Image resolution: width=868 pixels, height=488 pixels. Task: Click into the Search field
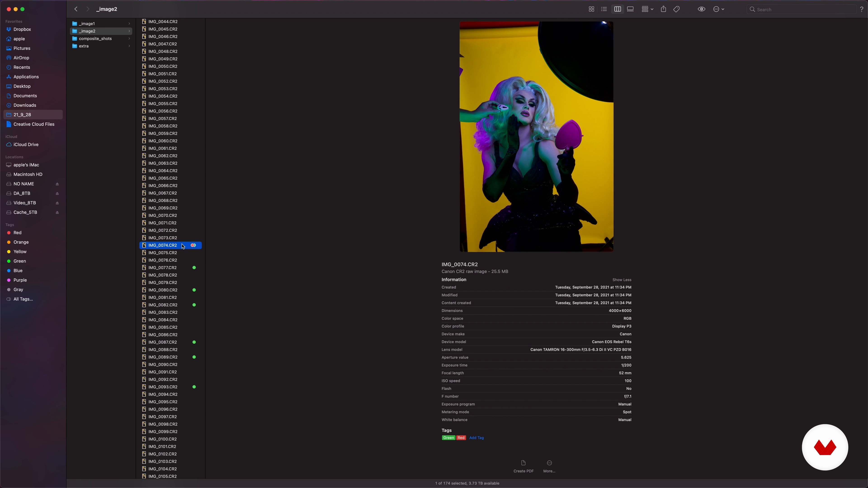pyautogui.click(x=802, y=9)
